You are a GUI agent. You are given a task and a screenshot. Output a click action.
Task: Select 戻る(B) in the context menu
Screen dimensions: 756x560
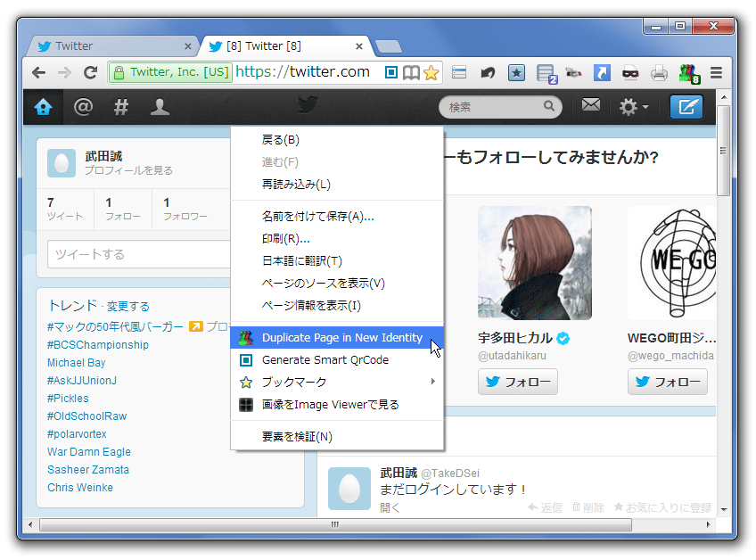pyautogui.click(x=337, y=140)
